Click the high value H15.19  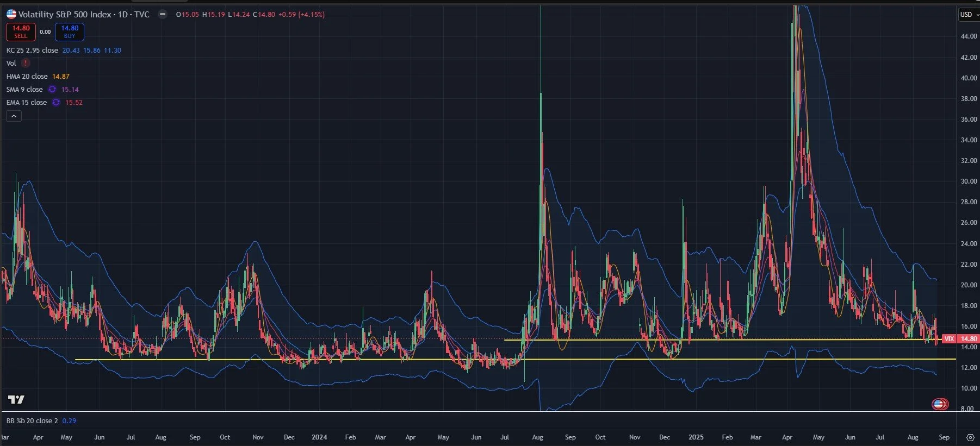coord(213,15)
